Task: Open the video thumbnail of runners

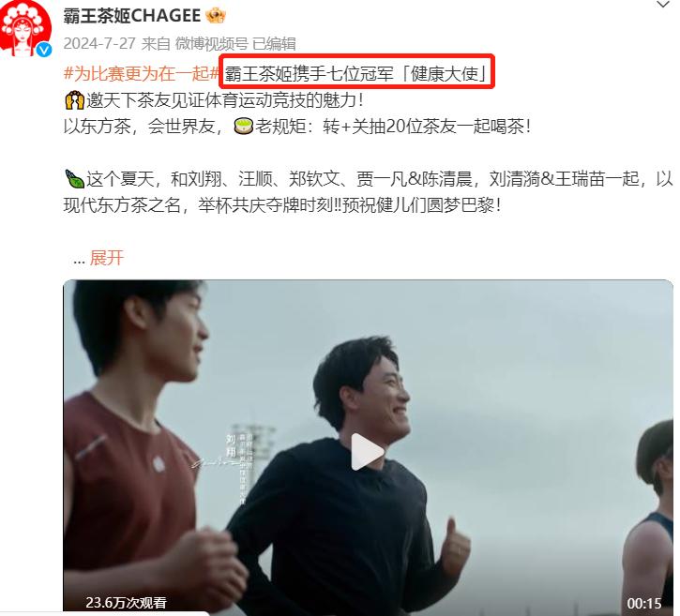Action: (x=368, y=445)
